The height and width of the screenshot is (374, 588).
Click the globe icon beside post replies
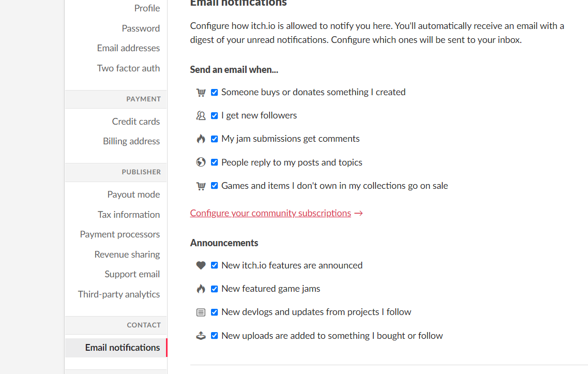point(201,162)
